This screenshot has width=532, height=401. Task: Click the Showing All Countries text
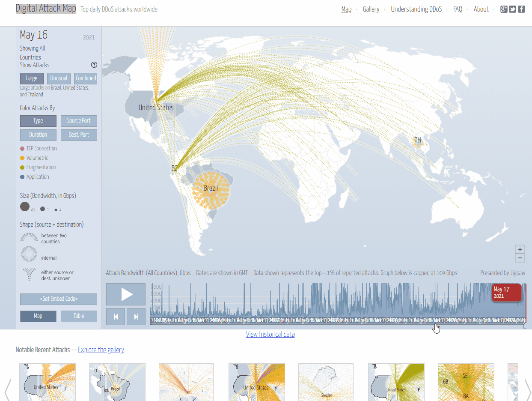pos(32,53)
